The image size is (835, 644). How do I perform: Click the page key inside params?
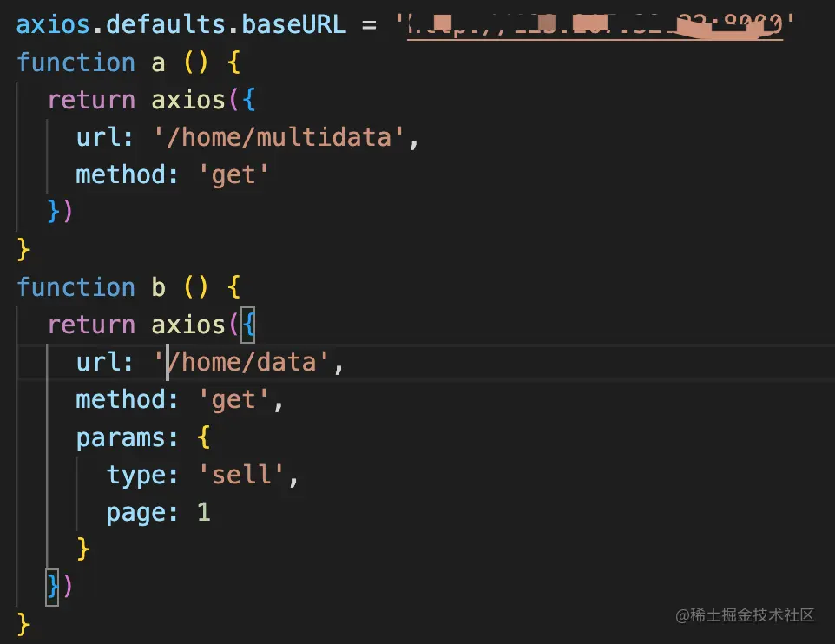[x=136, y=512]
